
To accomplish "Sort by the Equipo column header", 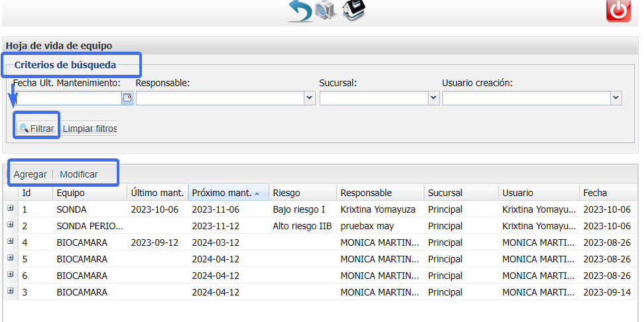I will (70, 193).
